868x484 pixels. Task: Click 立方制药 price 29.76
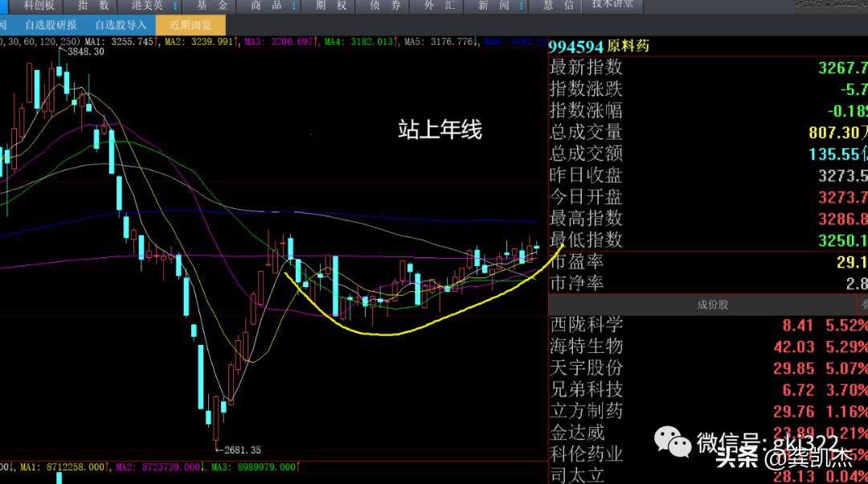tap(794, 412)
